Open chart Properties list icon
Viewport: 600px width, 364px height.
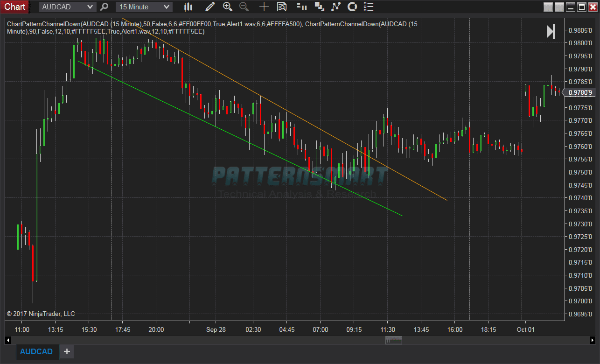tap(368, 7)
